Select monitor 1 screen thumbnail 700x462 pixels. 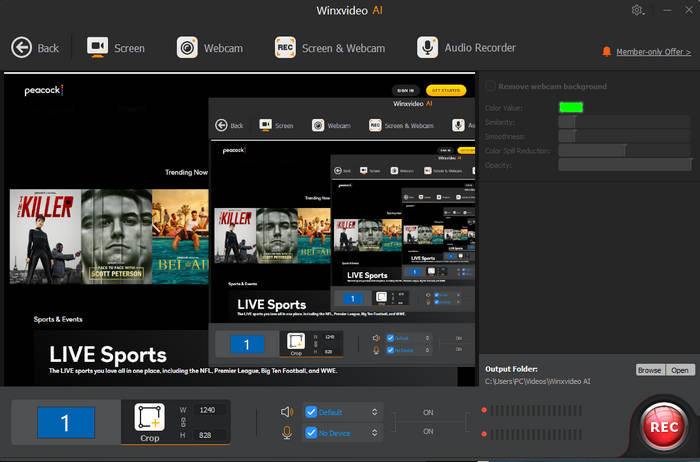pyautogui.click(x=66, y=422)
